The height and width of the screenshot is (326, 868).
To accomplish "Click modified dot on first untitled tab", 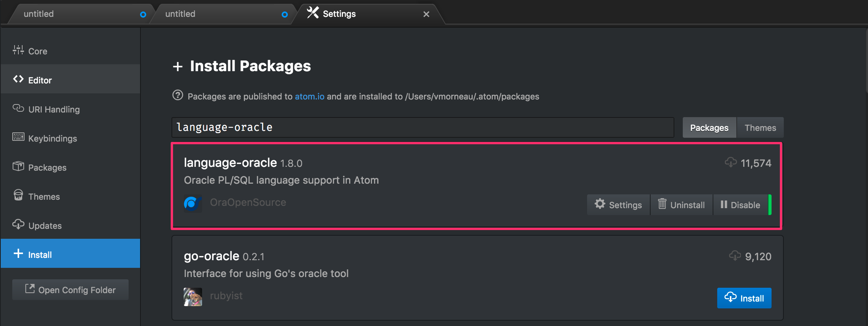I will [x=143, y=15].
